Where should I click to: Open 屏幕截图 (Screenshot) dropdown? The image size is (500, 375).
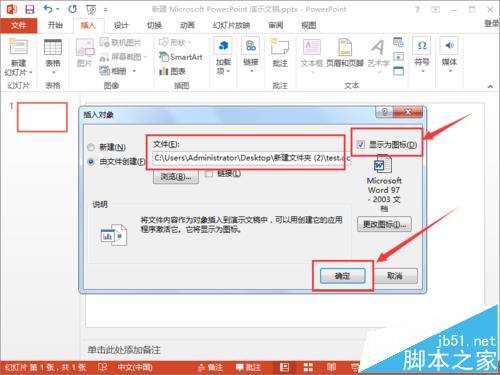pos(123,57)
